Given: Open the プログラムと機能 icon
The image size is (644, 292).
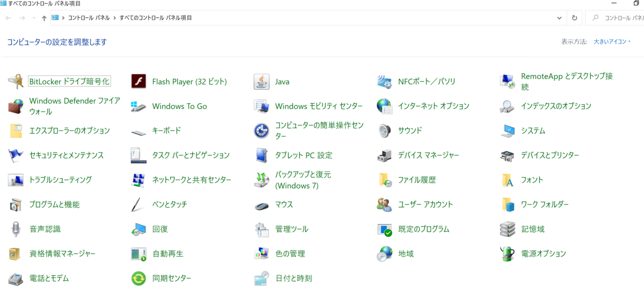Looking at the screenshot, I should tap(16, 205).
